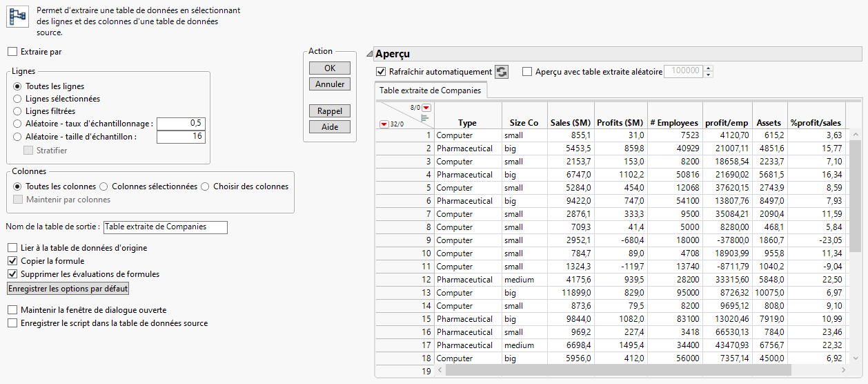The height and width of the screenshot is (384, 868).
Task: Switch to Table extraite de Companies tab
Action: coord(431,90)
